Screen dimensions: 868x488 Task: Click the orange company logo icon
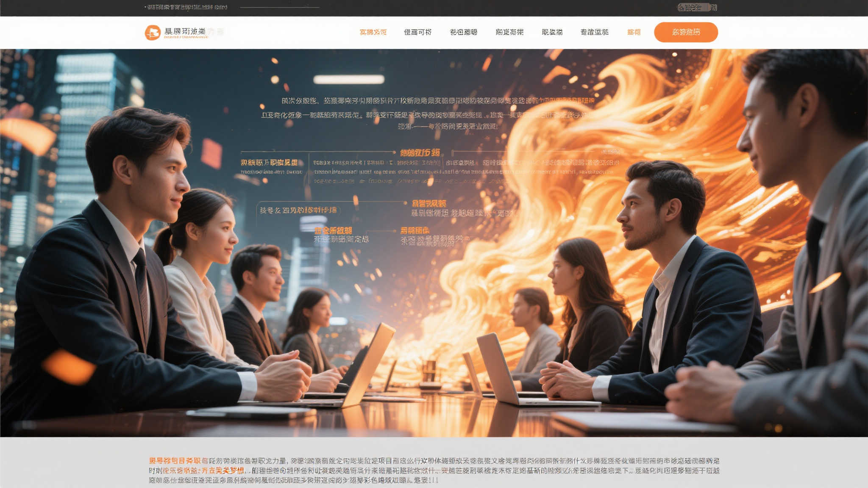153,32
